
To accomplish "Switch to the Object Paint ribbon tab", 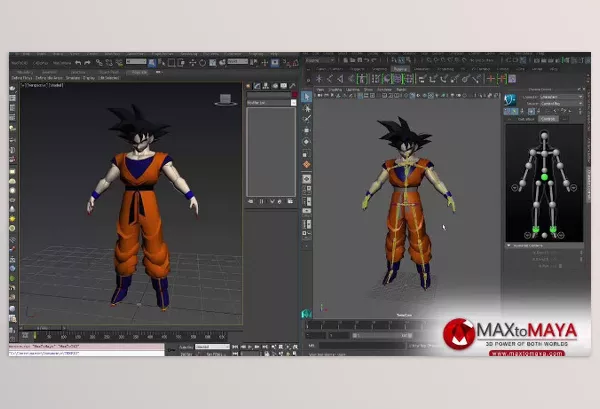I will click(109, 72).
